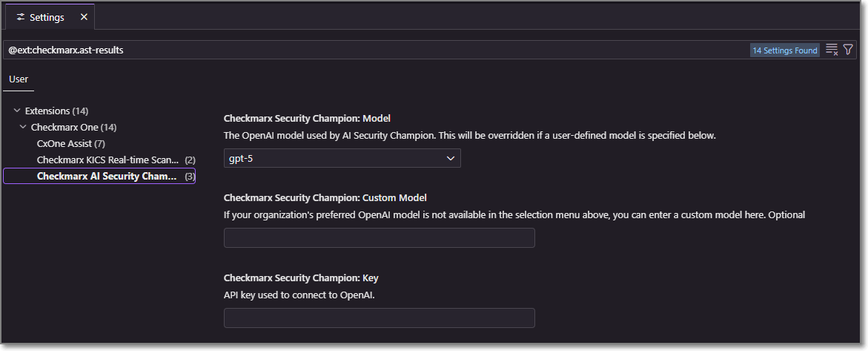This screenshot has height=351, width=868.
Task: Switch to the User settings tab
Action: click(x=19, y=79)
